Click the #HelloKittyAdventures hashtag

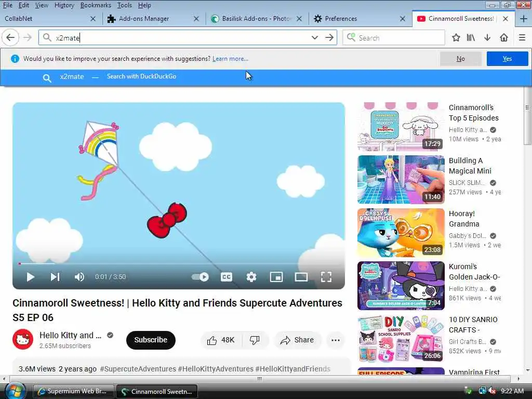(216, 369)
